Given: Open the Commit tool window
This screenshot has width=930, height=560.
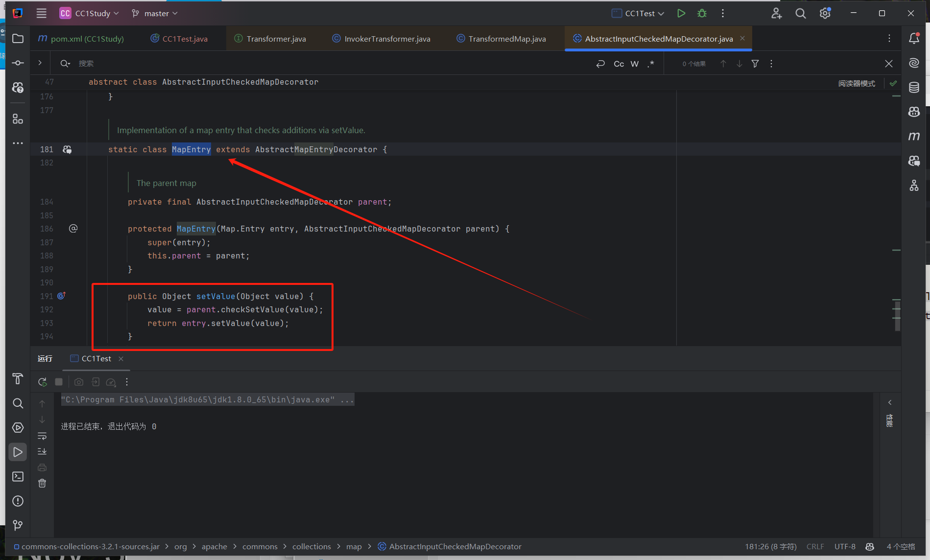Looking at the screenshot, I should pos(18,63).
